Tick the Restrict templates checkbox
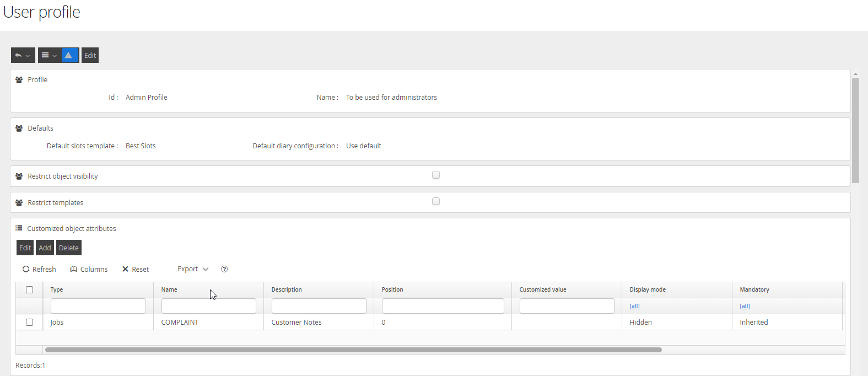 tap(436, 201)
